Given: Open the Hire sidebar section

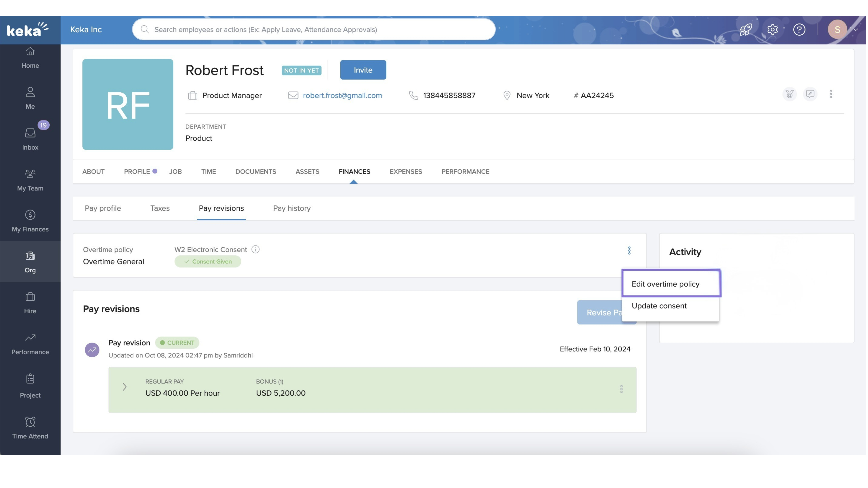Looking at the screenshot, I should (30, 303).
